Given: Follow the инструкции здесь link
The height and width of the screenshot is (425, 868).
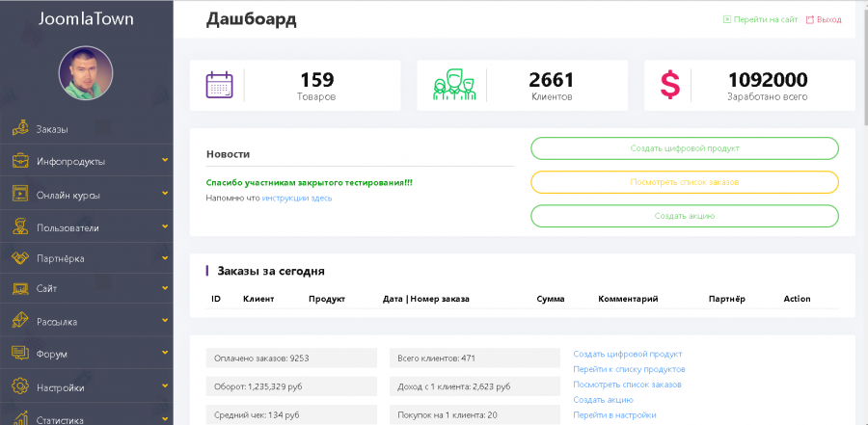Looking at the screenshot, I should [x=297, y=198].
